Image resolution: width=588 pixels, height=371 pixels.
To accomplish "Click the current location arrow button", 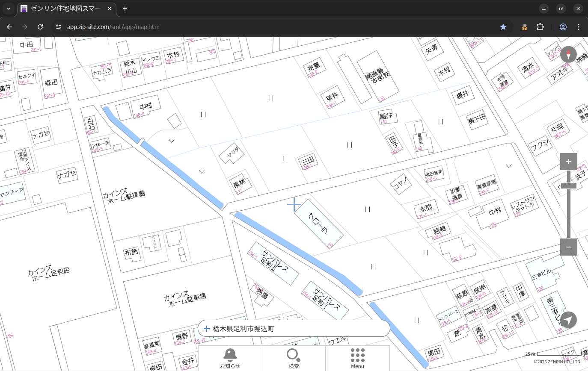I will click(568, 320).
